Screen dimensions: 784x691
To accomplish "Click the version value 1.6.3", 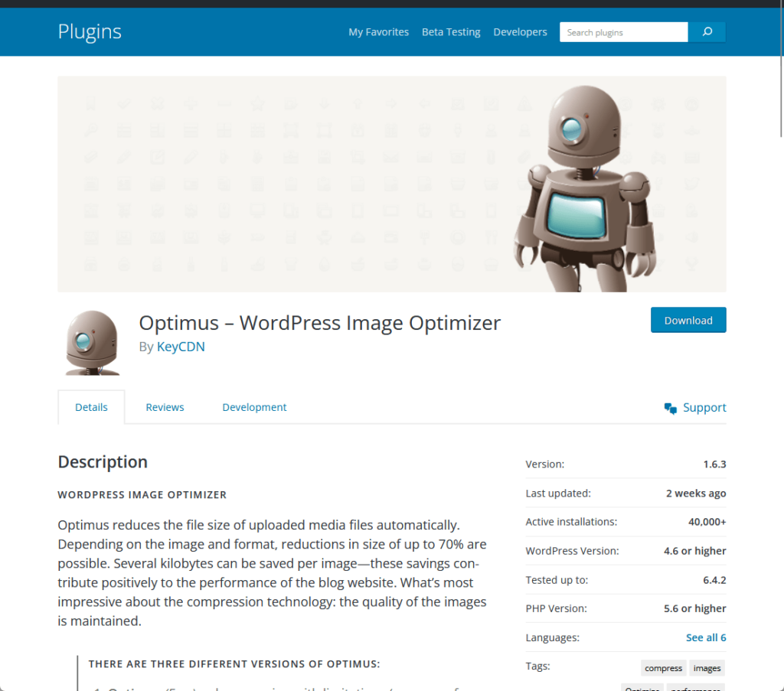I will tap(714, 464).
